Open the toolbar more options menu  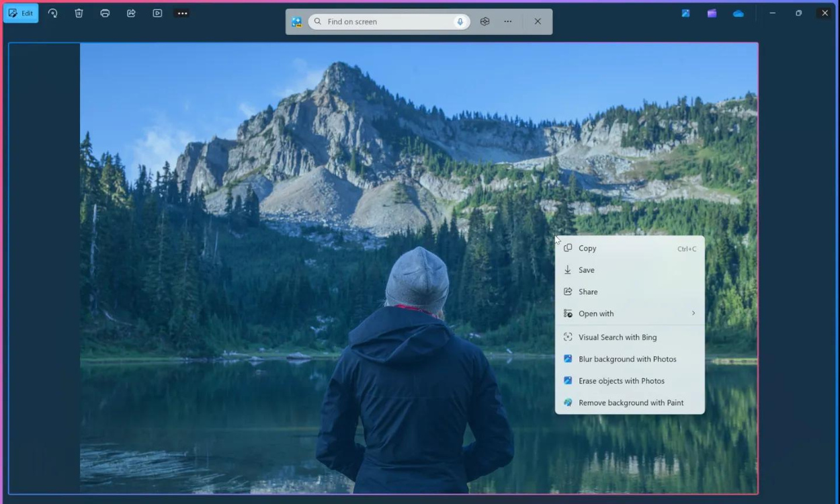181,13
